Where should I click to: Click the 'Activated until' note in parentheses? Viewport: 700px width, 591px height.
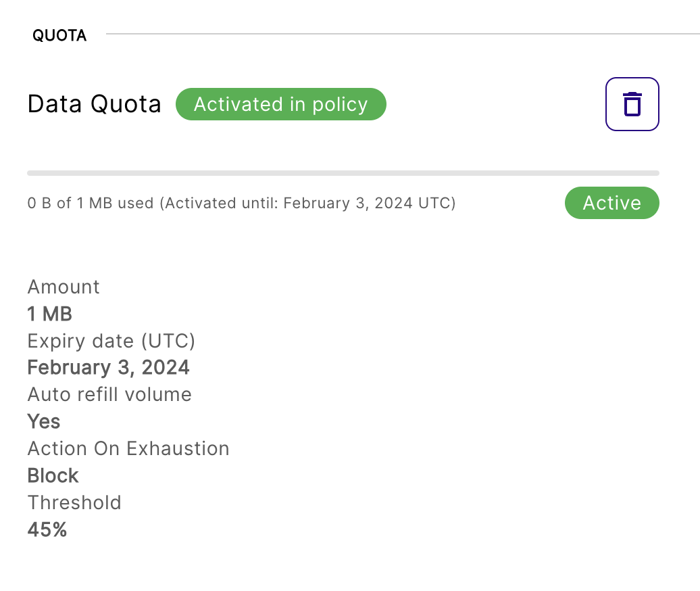307,204
